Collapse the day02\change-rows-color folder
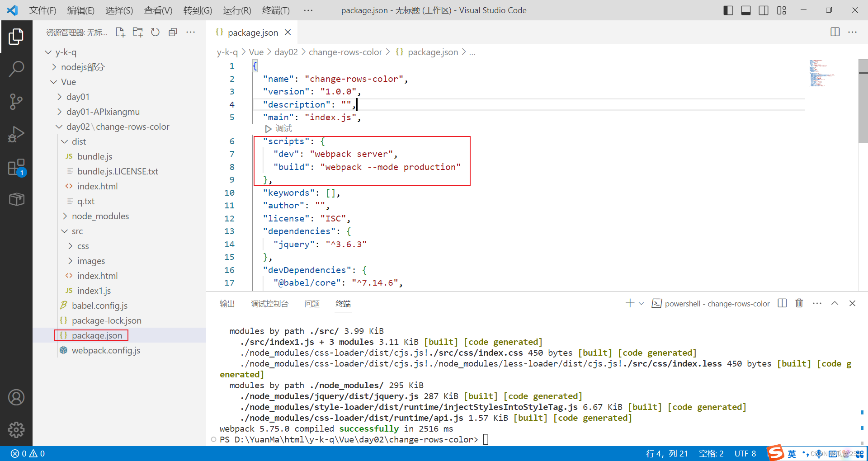The image size is (868, 461). point(119,127)
